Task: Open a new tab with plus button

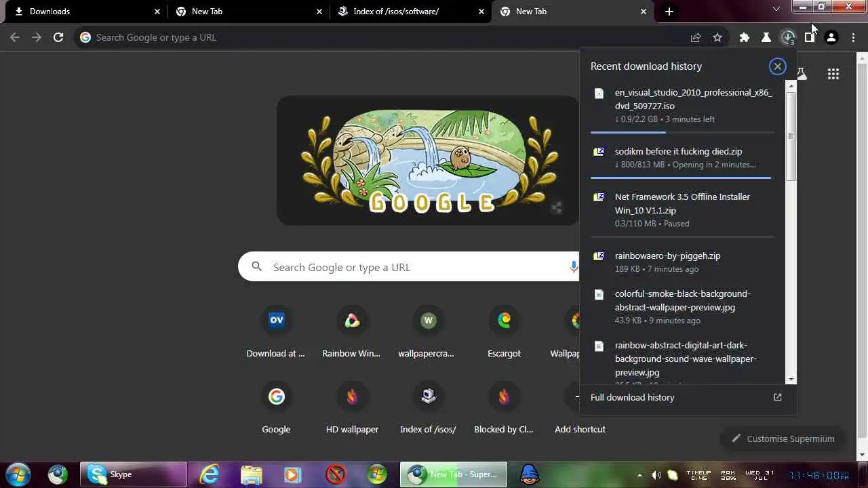Action: pyautogui.click(x=669, y=12)
